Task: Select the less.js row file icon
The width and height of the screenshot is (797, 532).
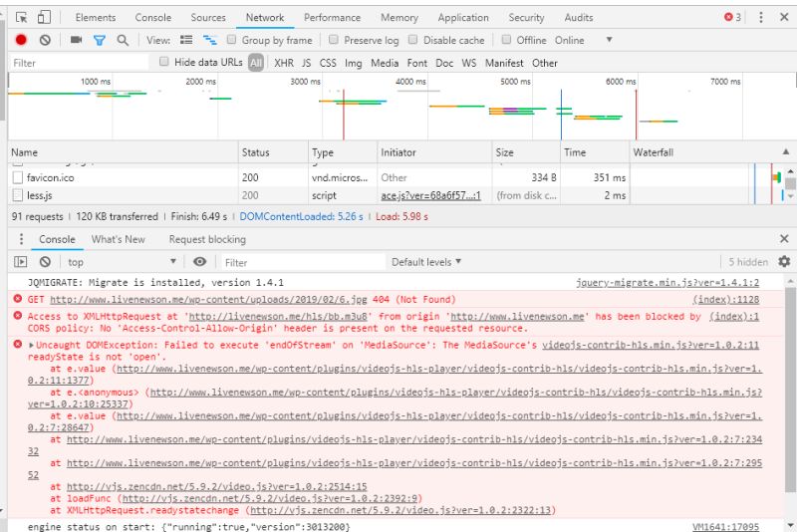Action: [18, 195]
